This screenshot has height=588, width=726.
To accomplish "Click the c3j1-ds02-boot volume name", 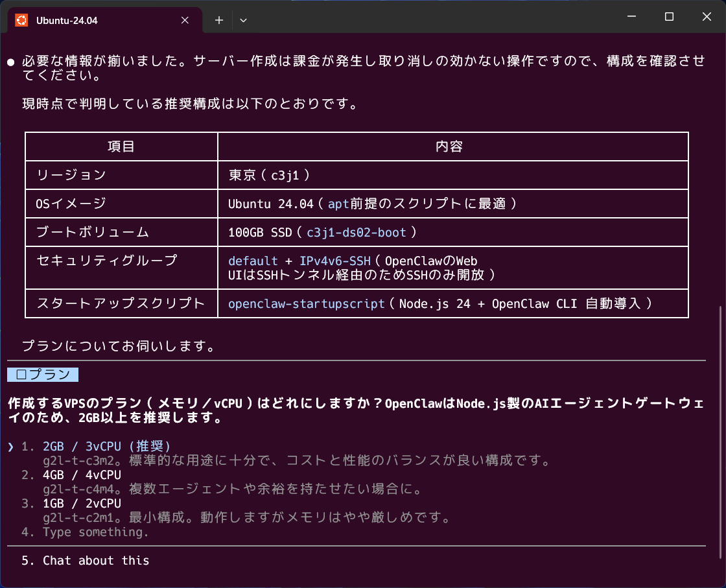I will pos(357,233).
